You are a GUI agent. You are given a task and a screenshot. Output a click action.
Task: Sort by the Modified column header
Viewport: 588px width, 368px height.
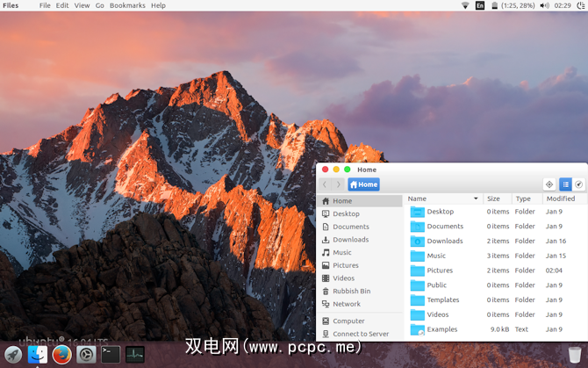click(x=564, y=198)
